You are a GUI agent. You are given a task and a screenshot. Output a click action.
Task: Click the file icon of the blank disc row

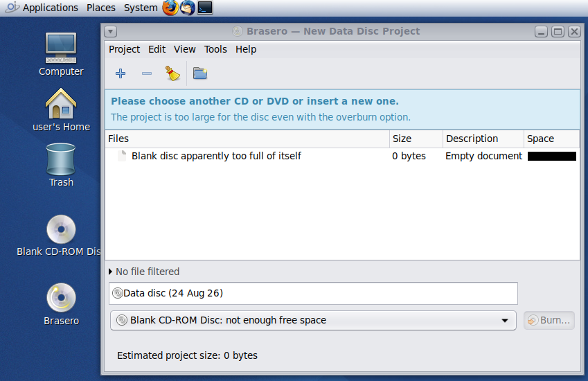[x=122, y=156]
